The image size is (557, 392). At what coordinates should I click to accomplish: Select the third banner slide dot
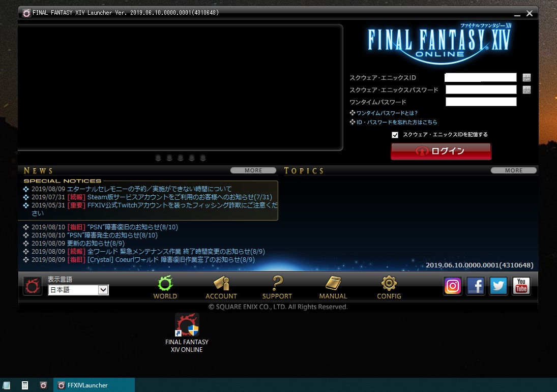[x=181, y=158]
